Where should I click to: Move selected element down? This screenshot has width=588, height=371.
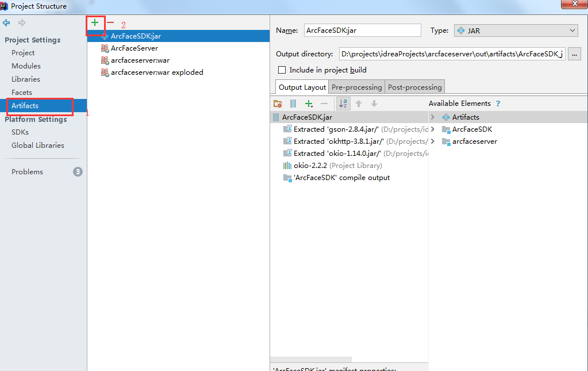click(374, 104)
